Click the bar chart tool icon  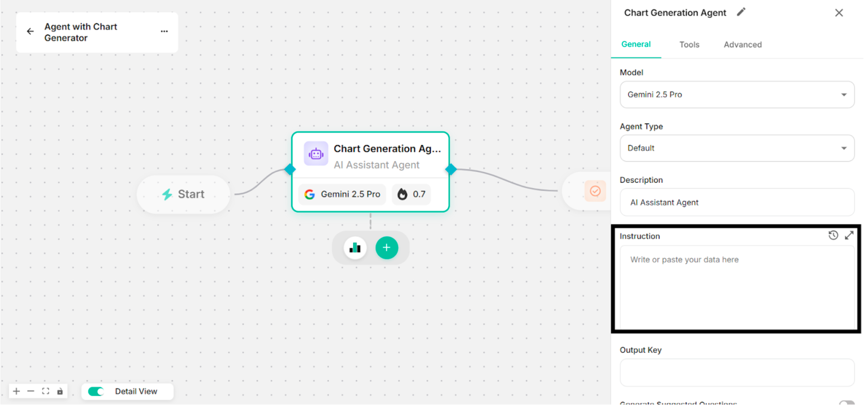pyautogui.click(x=355, y=248)
